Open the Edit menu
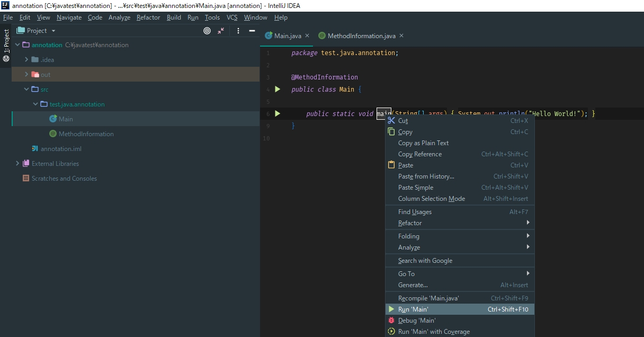Image resolution: width=644 pixels, height=337 pixels. coord(25,17)
